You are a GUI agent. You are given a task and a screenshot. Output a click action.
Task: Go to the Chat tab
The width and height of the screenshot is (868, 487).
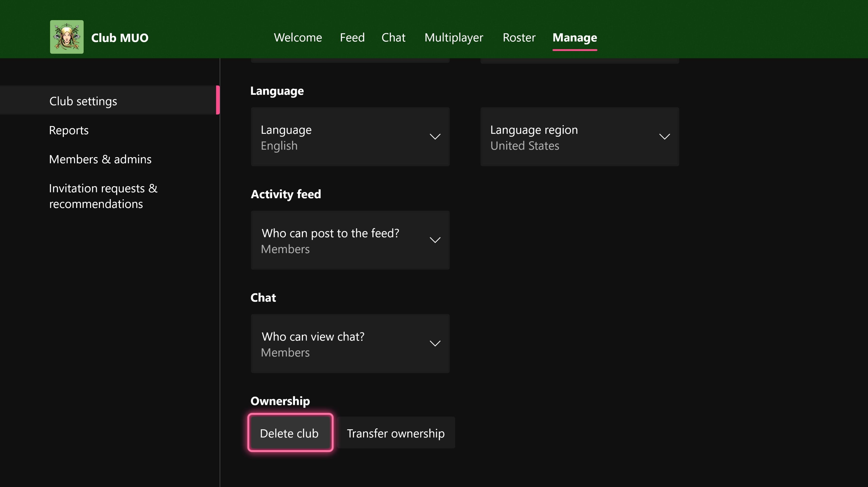393,37
